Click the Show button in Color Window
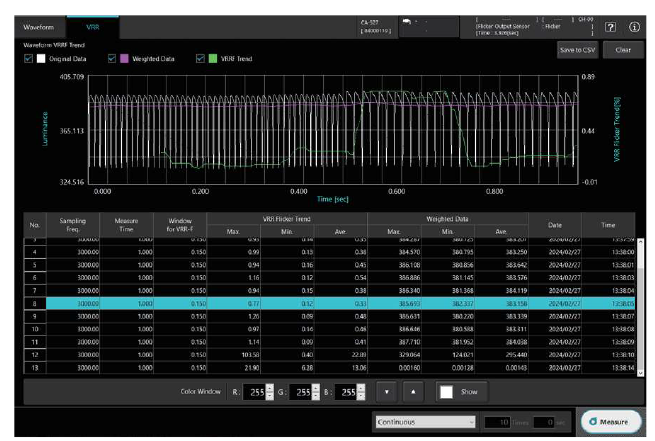 [x=462, y=392]
